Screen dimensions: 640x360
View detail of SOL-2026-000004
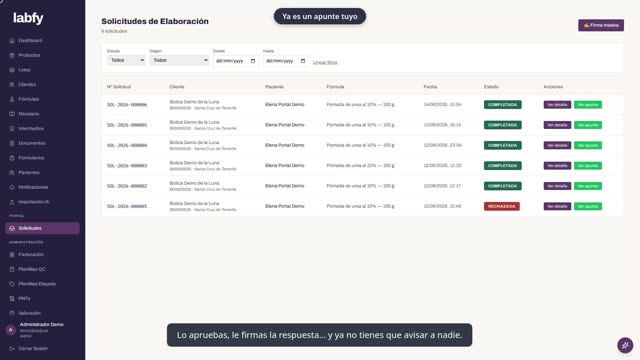[557, 145]
